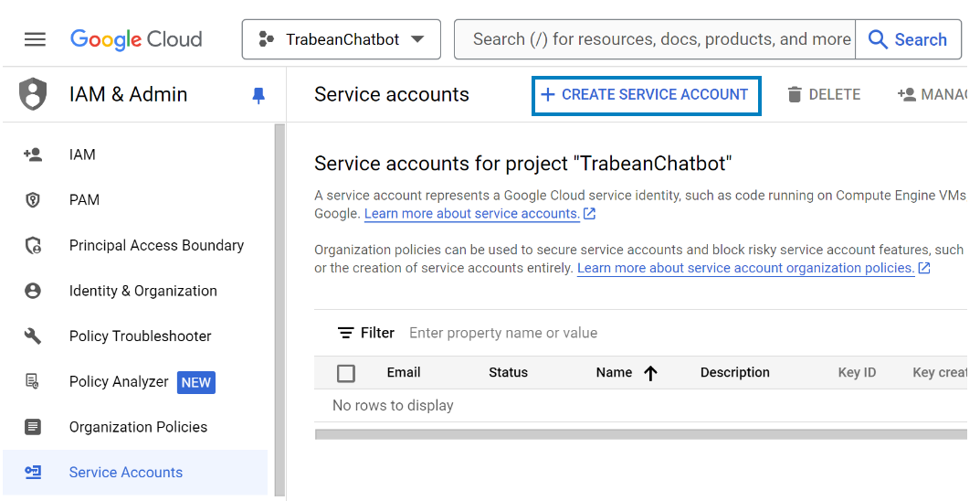Click the Service Accounts key icon

(x=33, y=473)
